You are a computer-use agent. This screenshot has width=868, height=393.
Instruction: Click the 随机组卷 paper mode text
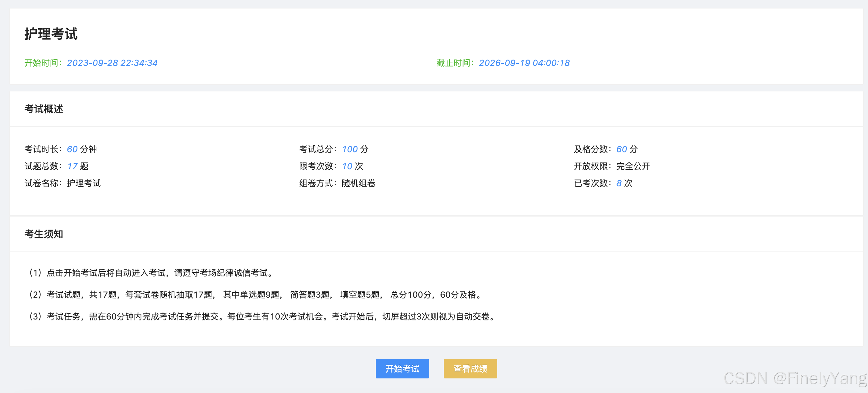pyautogui.click(x=358, y=183)
